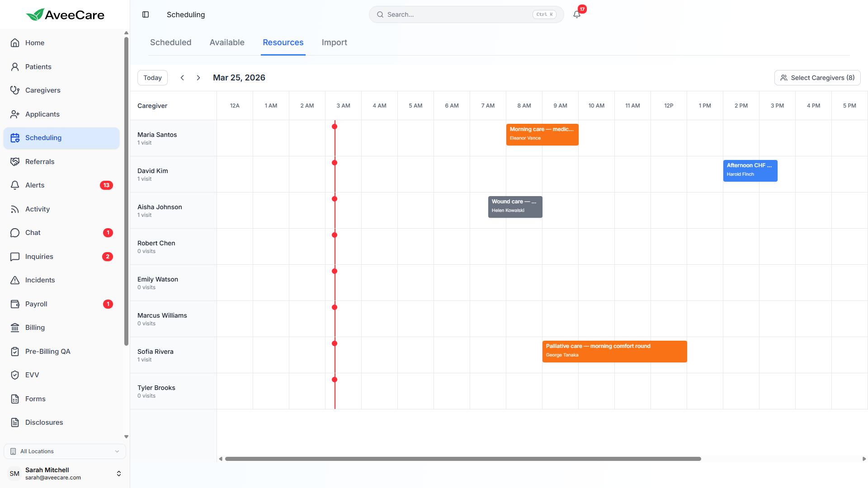The image size is (868, 488).
Task: Click inside the Search field
Action: pyautogui.click(x=452, y=14)
